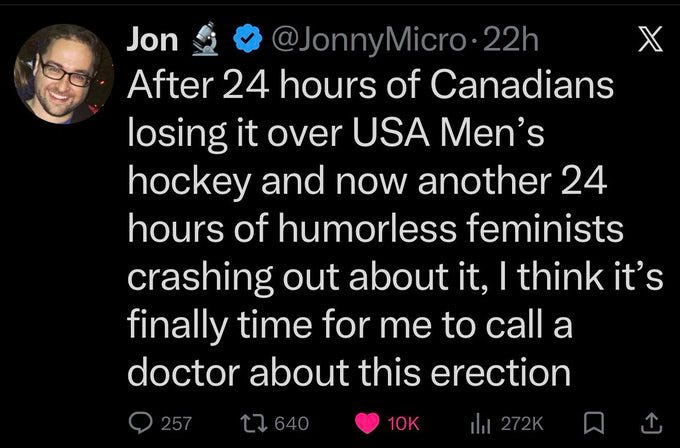This screenshot has height=448, width=680.
Task: Click the phrase humorless feminists in the post
Action: 451,229
